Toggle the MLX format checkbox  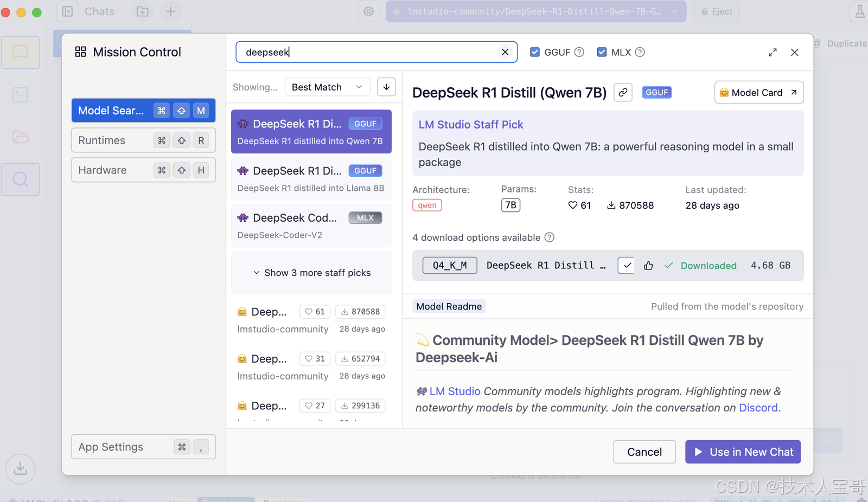(x=602, y=52)
